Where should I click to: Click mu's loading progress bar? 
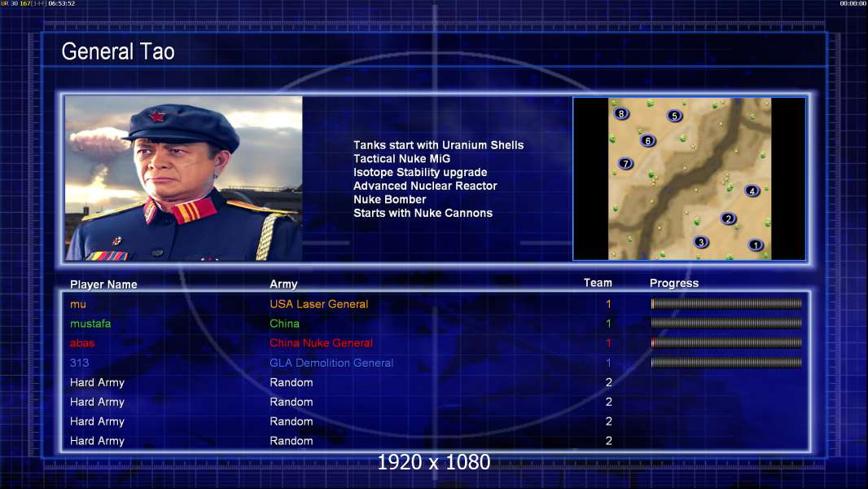tap(726, 303)
